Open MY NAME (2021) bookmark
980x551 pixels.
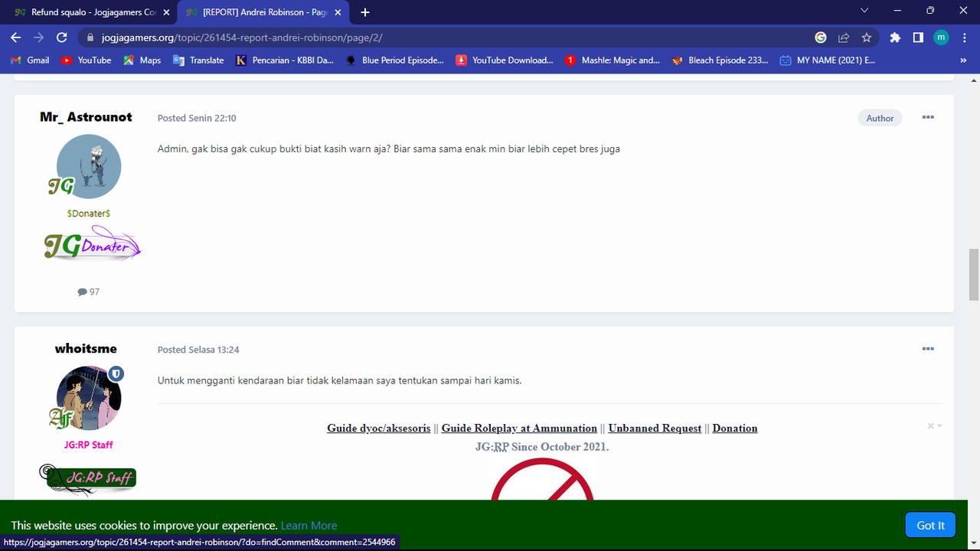coord(828,60)
